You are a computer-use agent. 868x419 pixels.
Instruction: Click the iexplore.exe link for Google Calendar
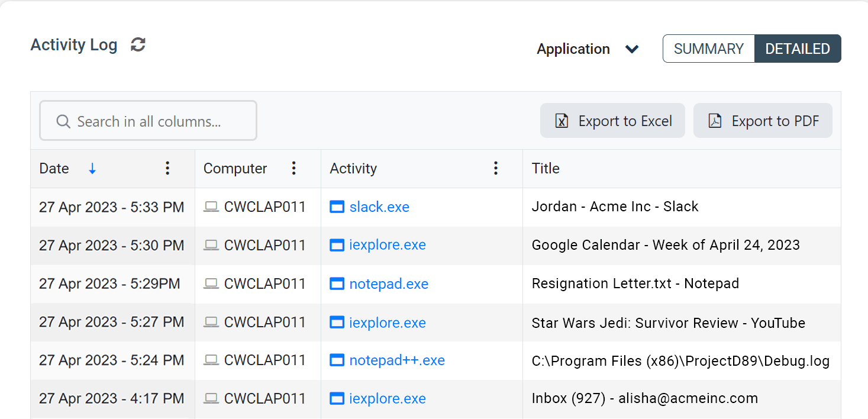388,245
